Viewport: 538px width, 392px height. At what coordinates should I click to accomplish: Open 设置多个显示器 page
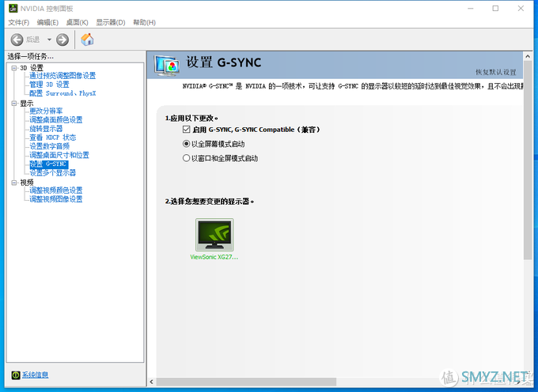click(x=52, y=173)
